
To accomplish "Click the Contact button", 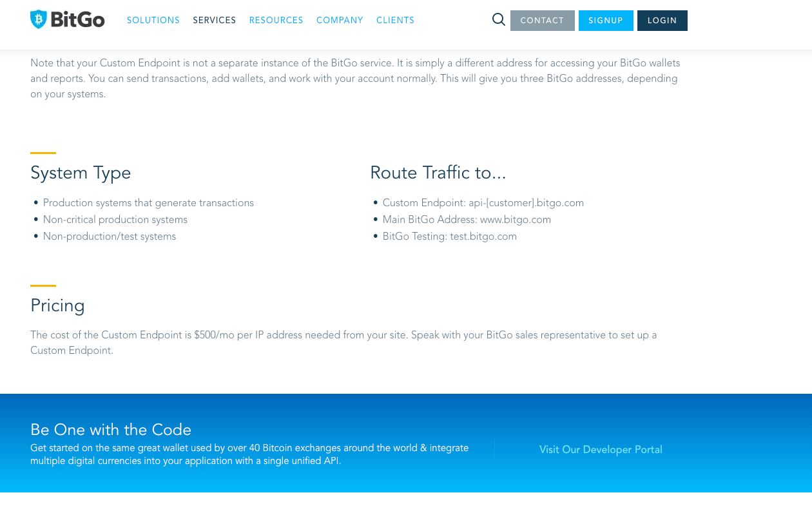I will click(543, 21).
